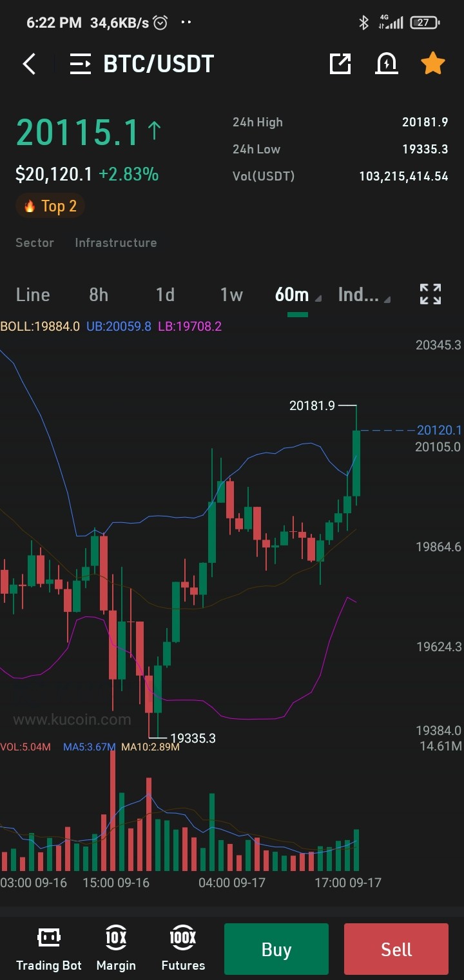464x980 pixels.
Task: Open the Top 2 ranking badge
Action: pyautogui.click(x=50, y=206)
